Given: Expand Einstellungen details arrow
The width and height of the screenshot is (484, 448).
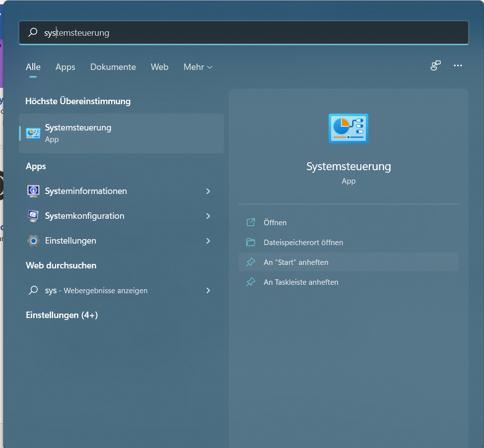Looking at the screenshot, I should (208, 241).
